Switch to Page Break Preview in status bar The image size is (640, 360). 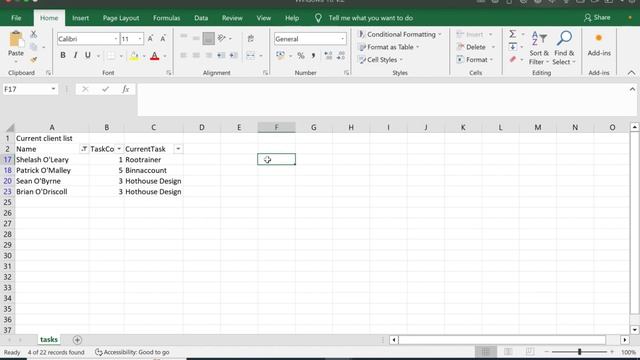(x=530, y=352)
